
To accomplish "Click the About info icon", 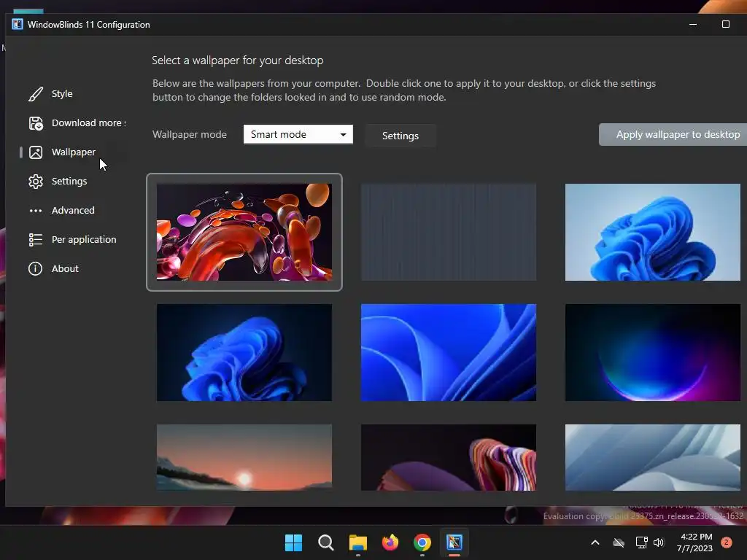I will click(x=35, y=268).
